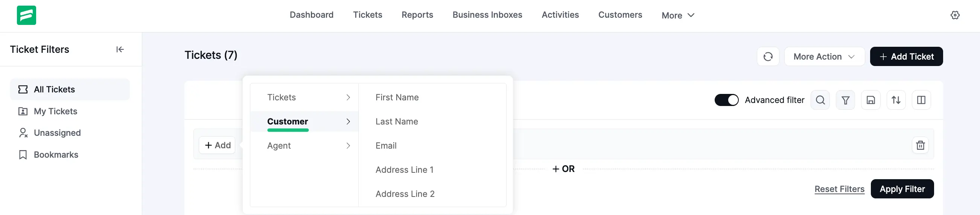Go to the Reports tab
The height and width of the screenshot is (215, 980).
(417, 15)
